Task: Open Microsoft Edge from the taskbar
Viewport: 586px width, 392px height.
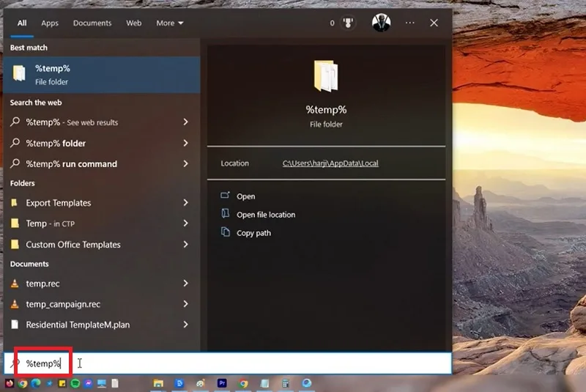Action: pos(36,383)
